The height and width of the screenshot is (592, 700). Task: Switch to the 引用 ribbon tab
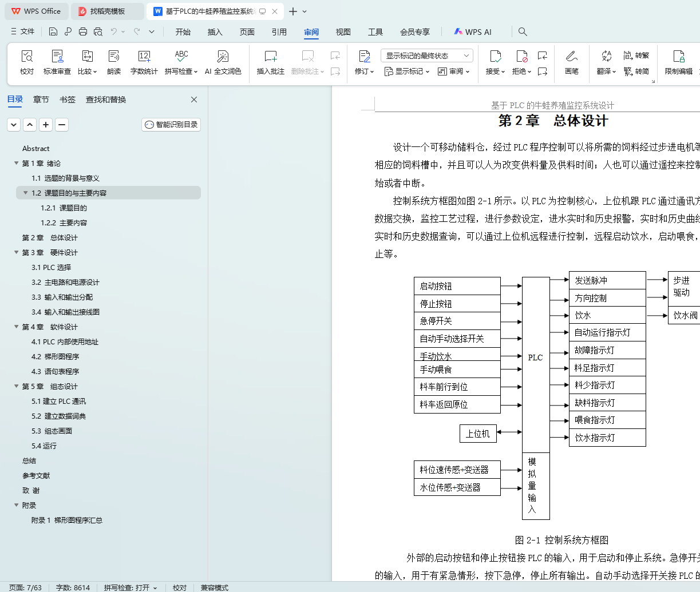click(279, 32)
